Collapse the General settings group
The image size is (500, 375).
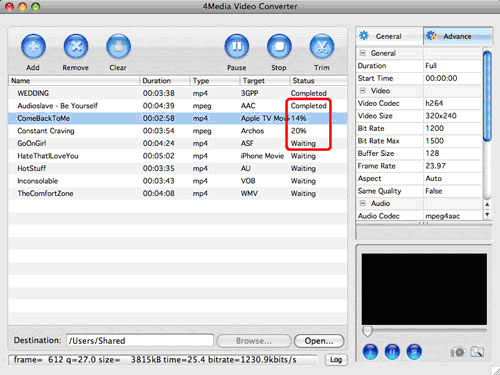click(x=363, y=53)
